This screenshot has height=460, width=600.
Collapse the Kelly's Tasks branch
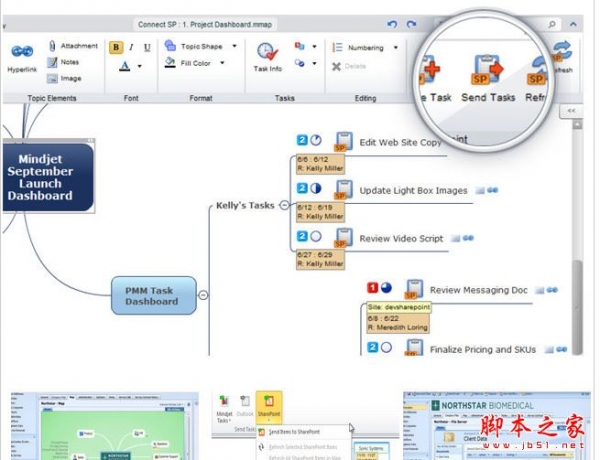coord(284,205)
